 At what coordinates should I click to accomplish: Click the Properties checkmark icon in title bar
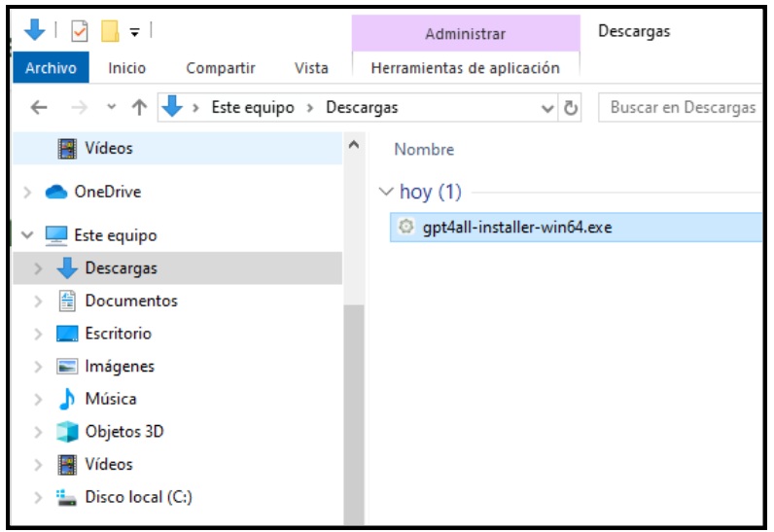pyautogui.click(x=81, y=31)
